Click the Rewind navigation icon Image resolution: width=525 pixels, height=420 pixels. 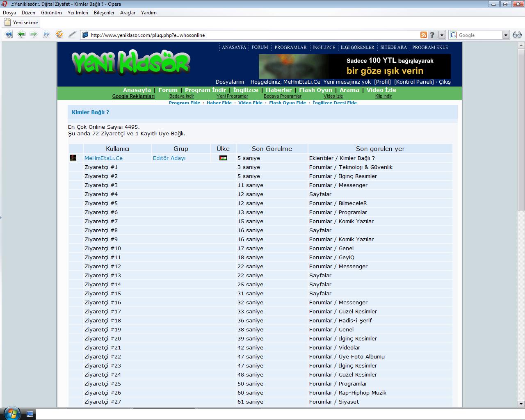(8, 34)
